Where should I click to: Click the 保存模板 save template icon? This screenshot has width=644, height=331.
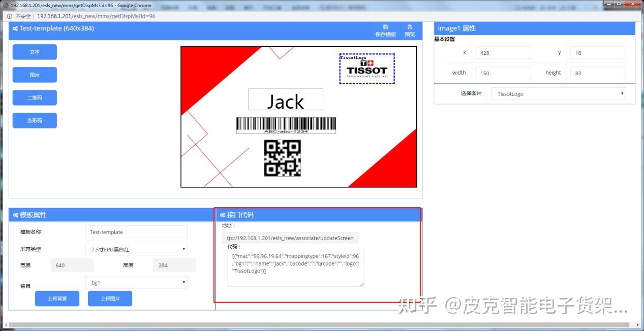click(385, 30)
